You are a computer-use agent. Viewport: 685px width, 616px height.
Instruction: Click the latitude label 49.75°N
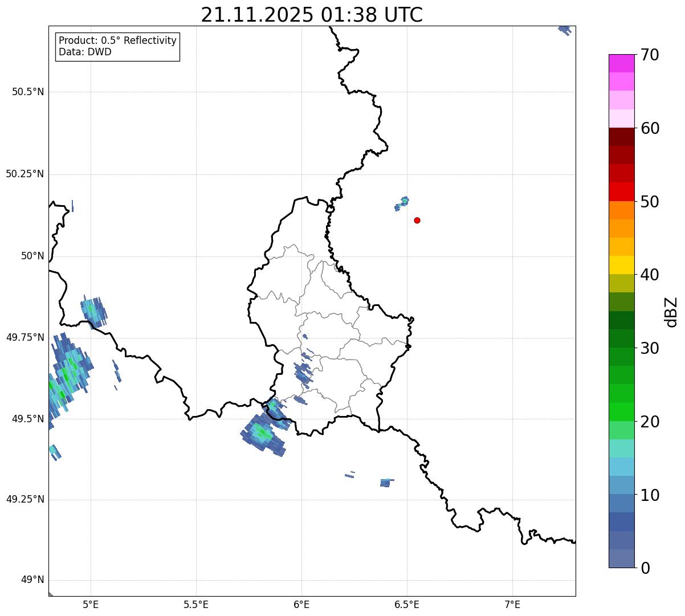click(25, 338)
